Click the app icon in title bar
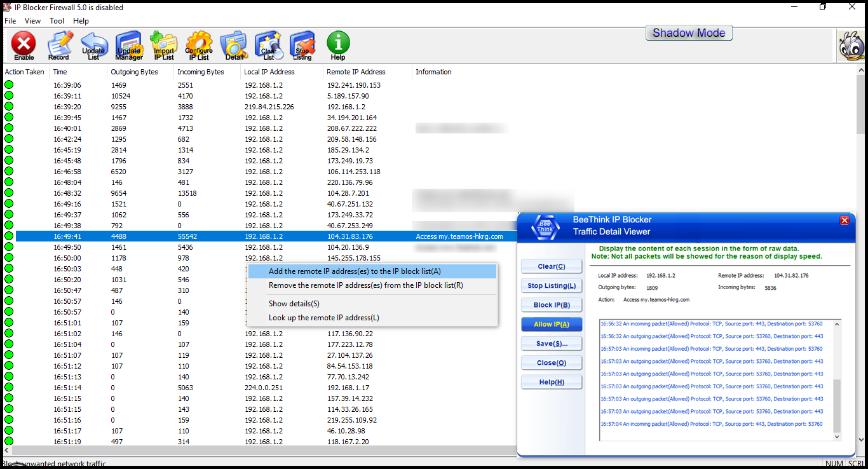The image size is (868, 469). tap(8, 8)
